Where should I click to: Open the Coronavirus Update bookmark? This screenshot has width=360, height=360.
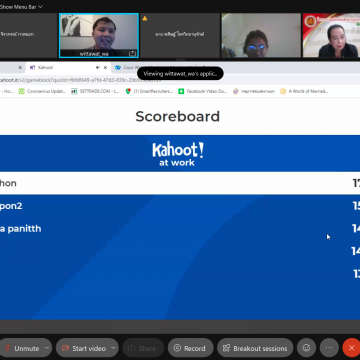42,91
